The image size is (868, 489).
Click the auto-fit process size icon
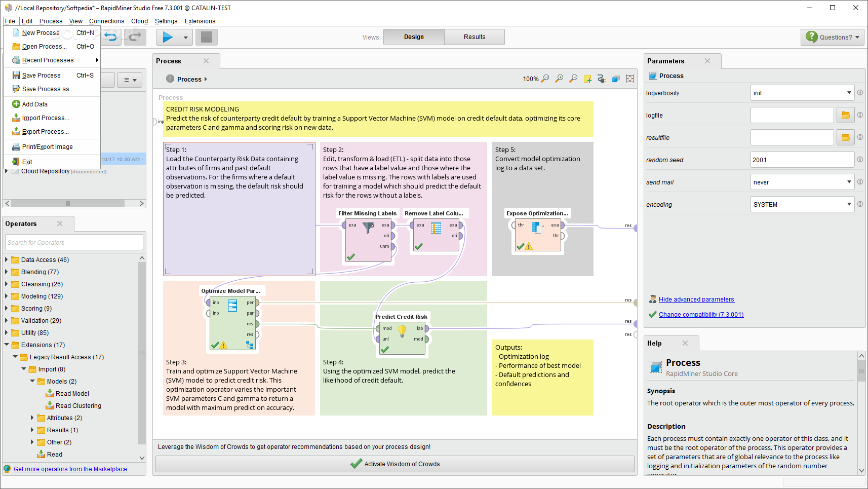(x=630, y=79)
